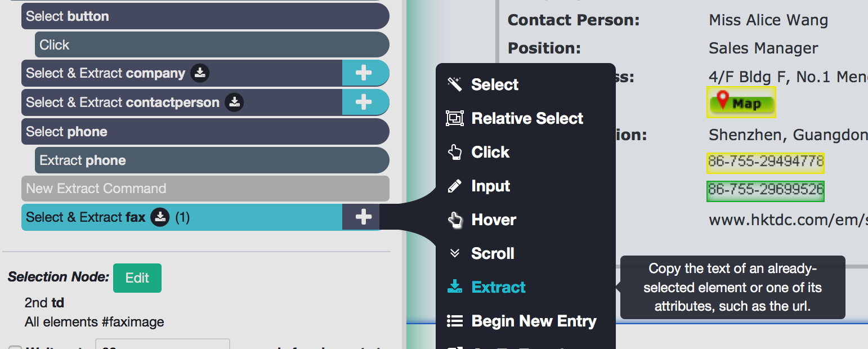Choose the Click hand pointer icon
Image resolution: width=868 pixels, height=349 pixels.
pyautogui.click(x=454, y=152)
